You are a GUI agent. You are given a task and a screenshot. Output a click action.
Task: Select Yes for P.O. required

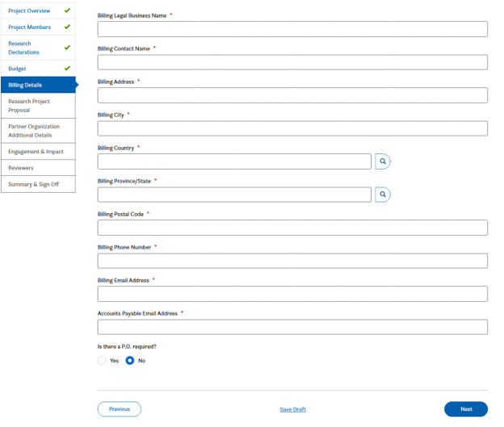tap(102, 361)
